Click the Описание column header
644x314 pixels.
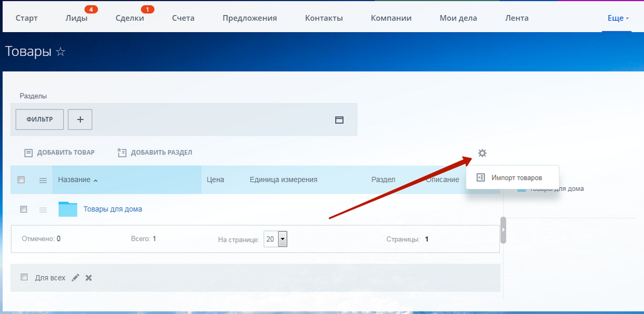(442, 180)
